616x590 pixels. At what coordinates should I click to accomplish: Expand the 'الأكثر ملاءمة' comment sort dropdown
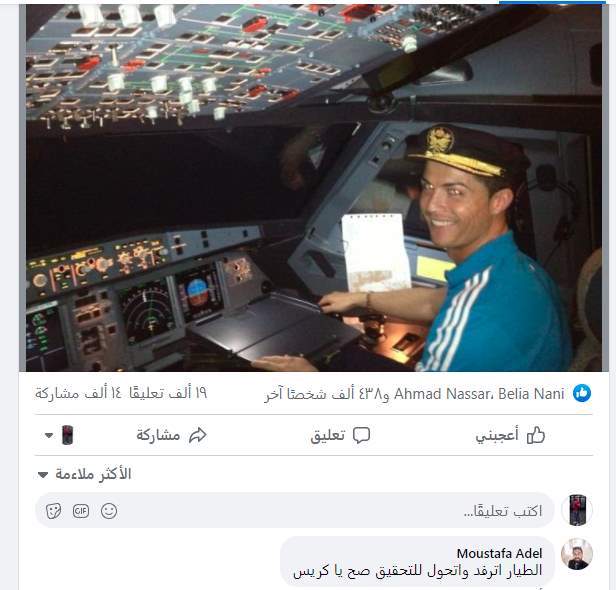point(84,475)
